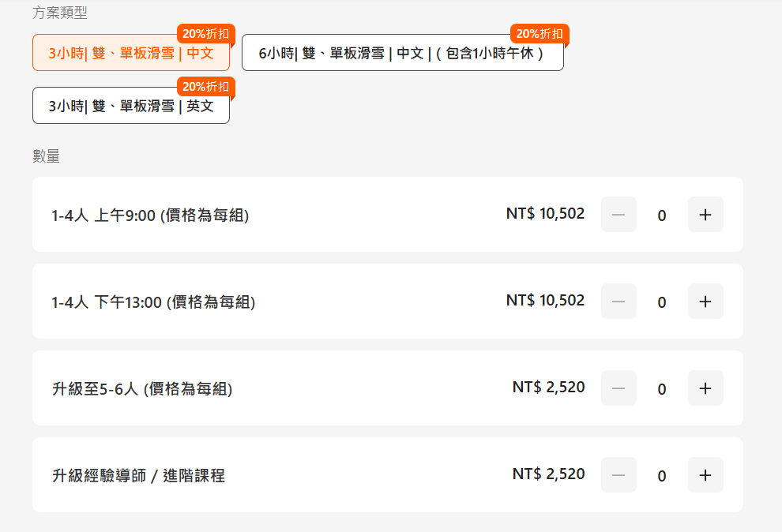
Task: Click 20%折扣 badge on 6小時 plan
Action: (540, 34)
